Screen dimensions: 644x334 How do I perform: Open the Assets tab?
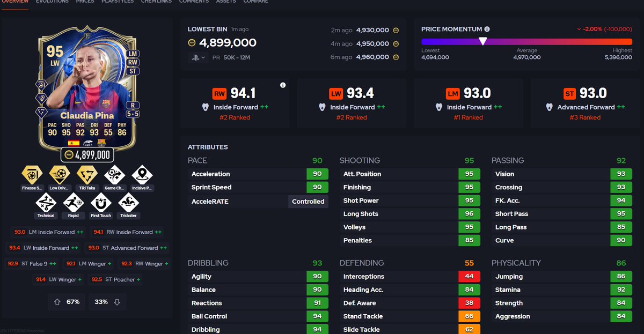[226, 2]
